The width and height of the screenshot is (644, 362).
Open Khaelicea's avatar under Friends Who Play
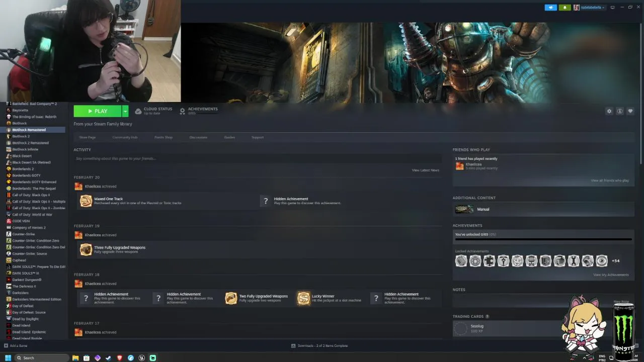tap(459, 166)
